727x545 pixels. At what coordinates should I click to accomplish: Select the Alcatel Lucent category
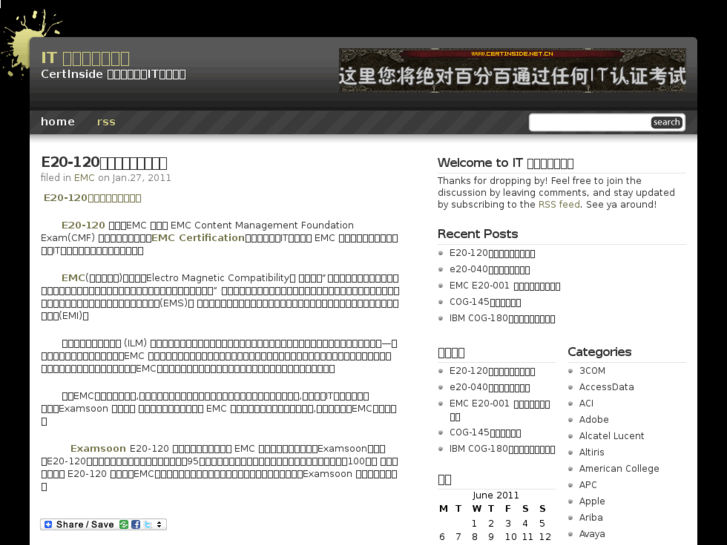pos(612,436)
